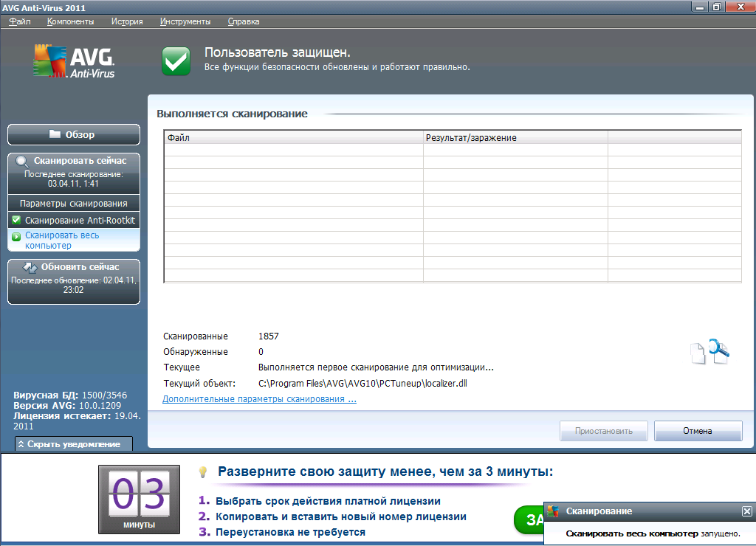
Task: Click the Файл column header
Action: 294,137
